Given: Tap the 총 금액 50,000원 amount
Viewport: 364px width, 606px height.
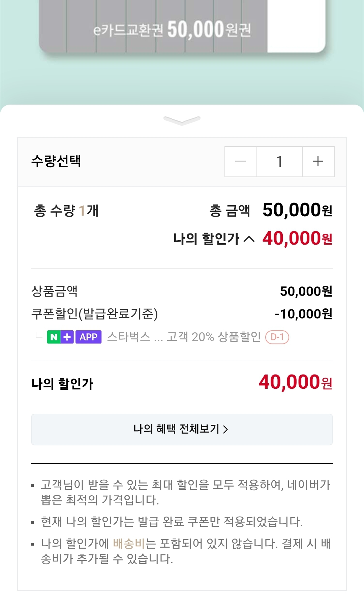Looking at the screenshot, I should click(297, 210).
